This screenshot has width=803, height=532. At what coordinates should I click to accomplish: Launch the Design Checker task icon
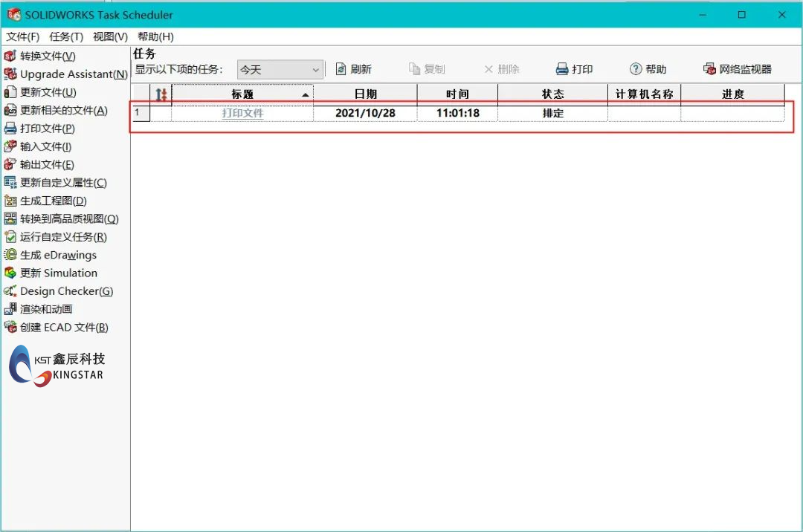[x=10, y=291]
